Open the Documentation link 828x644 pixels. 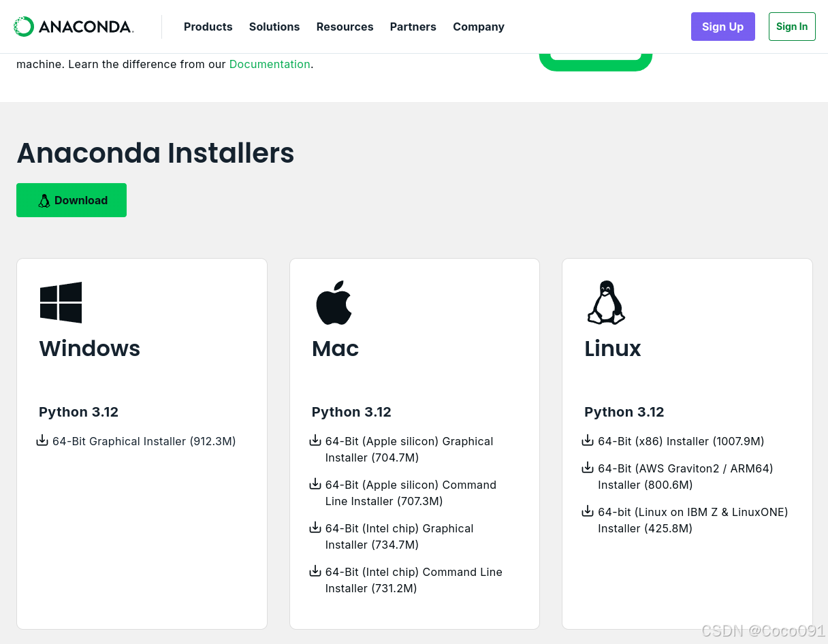coord(270,64)
